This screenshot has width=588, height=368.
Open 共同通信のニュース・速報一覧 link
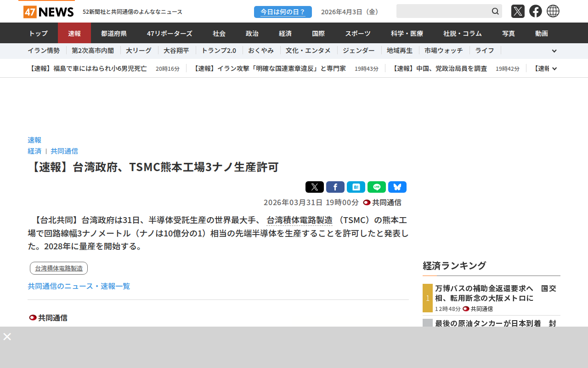click(79, 286)
